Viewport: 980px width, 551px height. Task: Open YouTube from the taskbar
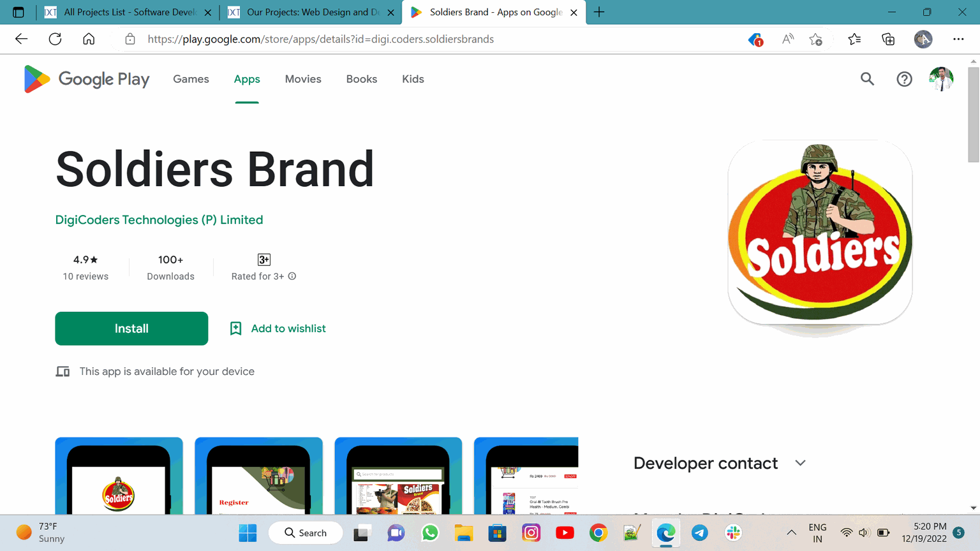(x=565, y=533)
